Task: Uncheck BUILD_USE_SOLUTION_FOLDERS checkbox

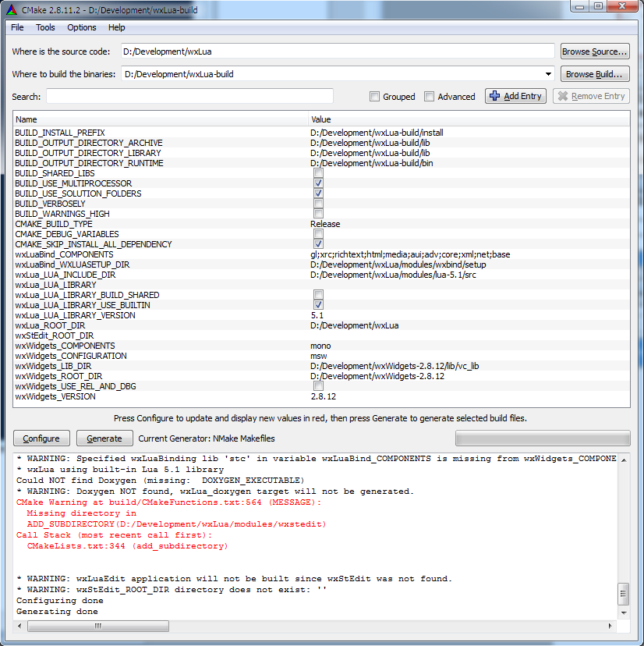Action: [x=318, y=193]
